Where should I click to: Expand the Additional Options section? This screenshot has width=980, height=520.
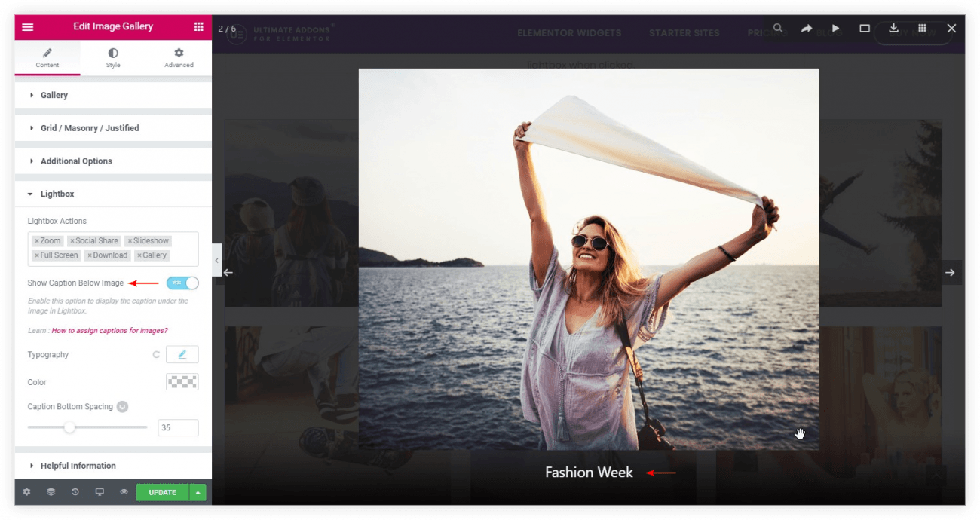[x=75, y=161]
